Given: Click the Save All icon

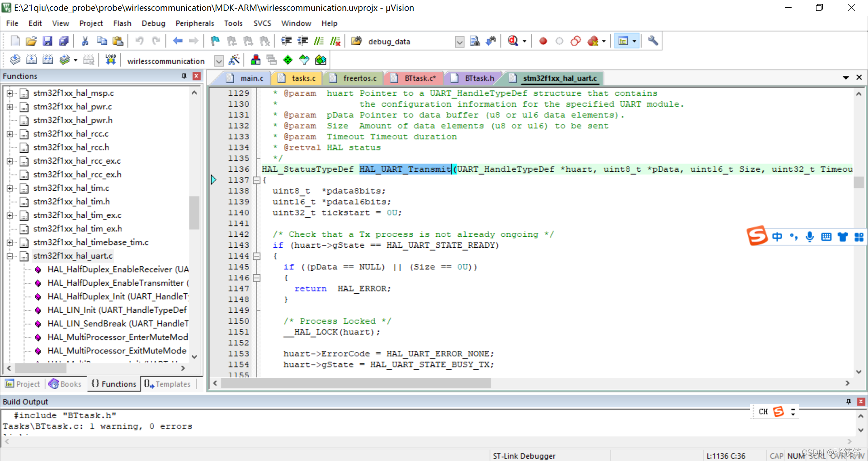Looking at the screenshot, I should 64,41.
